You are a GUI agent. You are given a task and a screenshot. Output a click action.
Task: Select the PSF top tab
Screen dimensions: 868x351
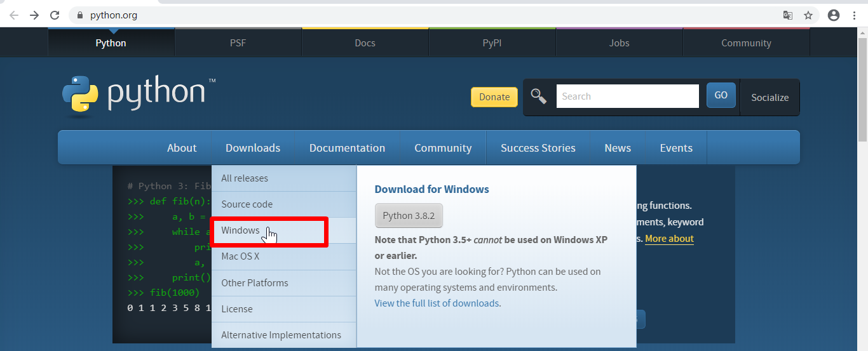238,43
